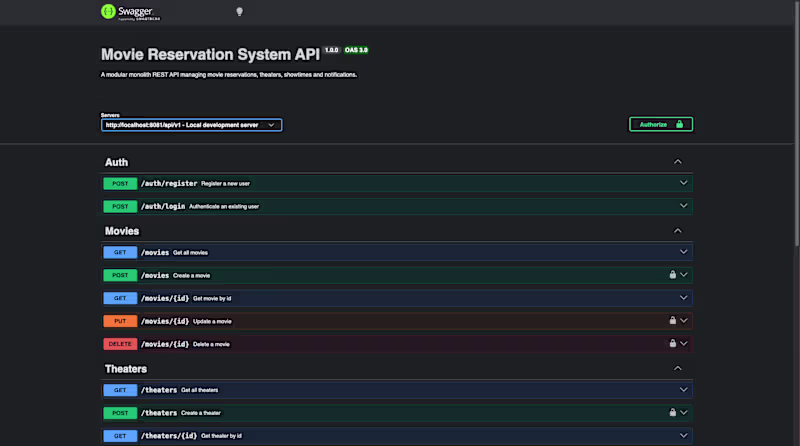Click the lock icon on DELETE /movies/{id}
Image resolution: width=800 pixels, height=446 pixels.
[672, 343]
